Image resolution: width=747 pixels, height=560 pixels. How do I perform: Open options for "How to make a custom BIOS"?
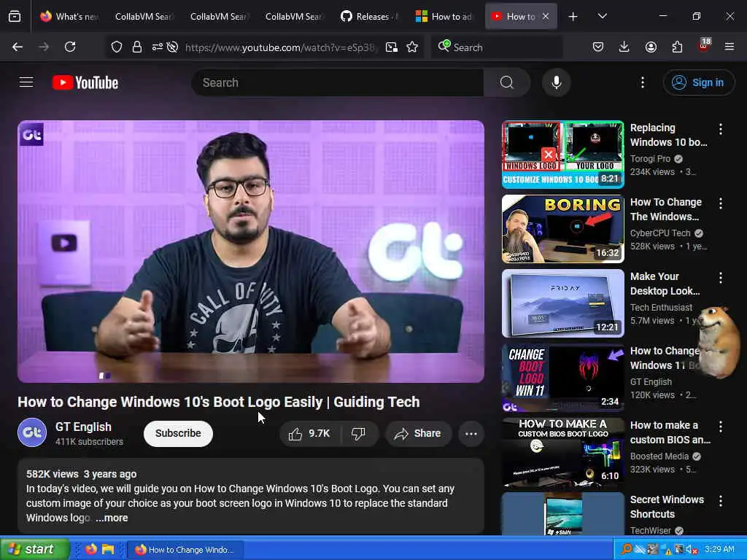(x=721, y=426)
